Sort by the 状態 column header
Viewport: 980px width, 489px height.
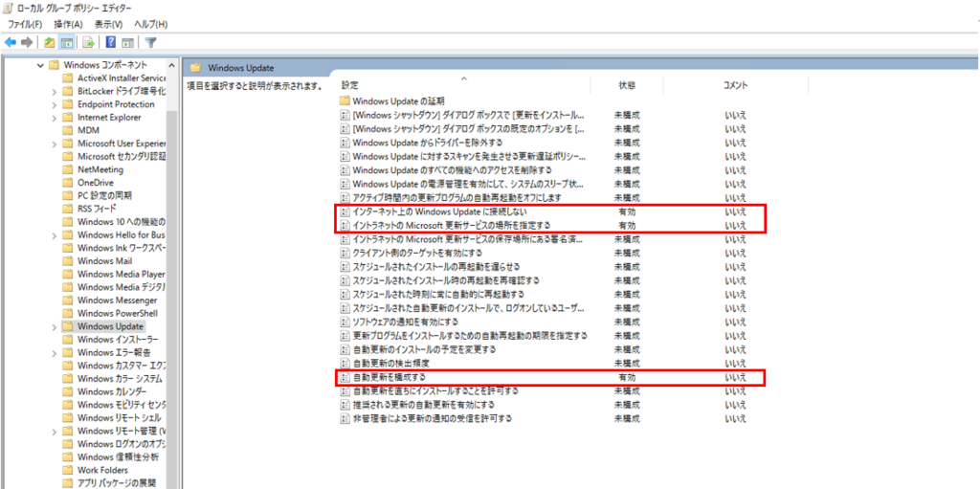pyautogui.click(x=627, y=85)
